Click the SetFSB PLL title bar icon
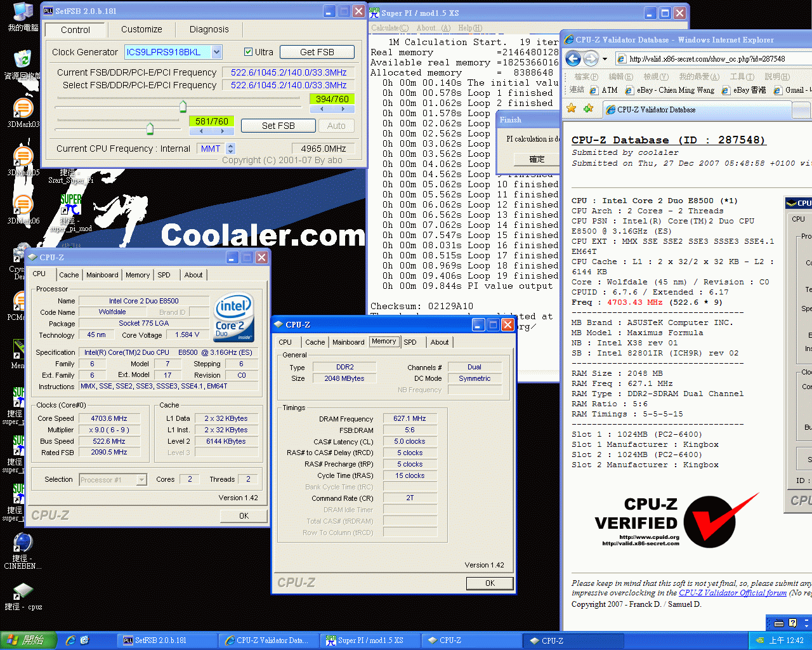 click(48, 11)
